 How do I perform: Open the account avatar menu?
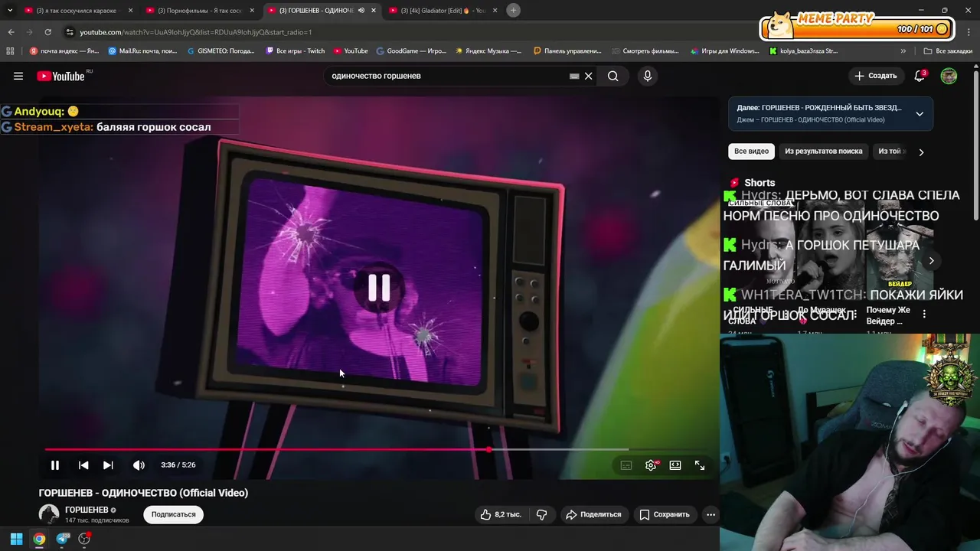(x=949, y=76)
